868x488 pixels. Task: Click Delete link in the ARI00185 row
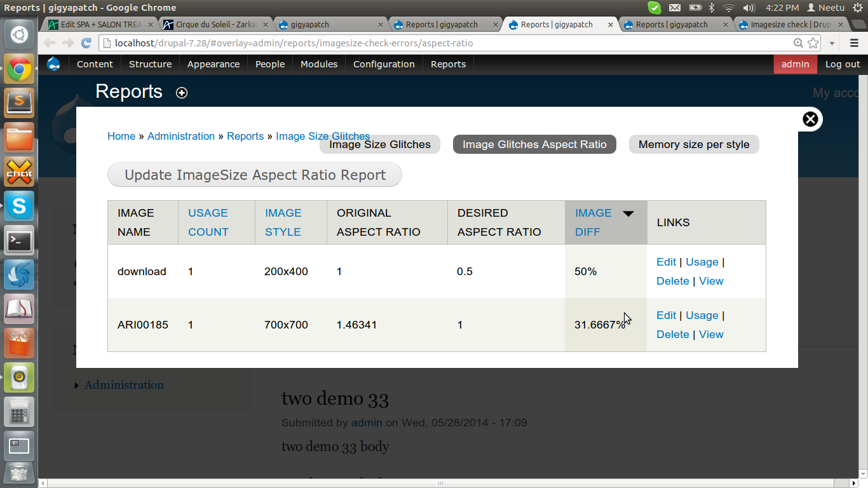pyautogui.click(x=673, y=334)
